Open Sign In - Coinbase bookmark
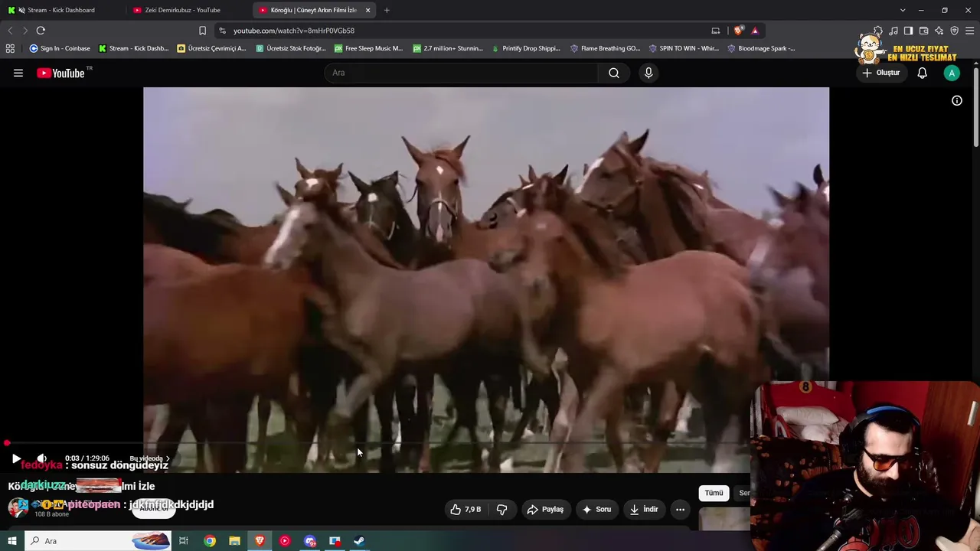This screenshot has width=980, height=551. (60, 48)
